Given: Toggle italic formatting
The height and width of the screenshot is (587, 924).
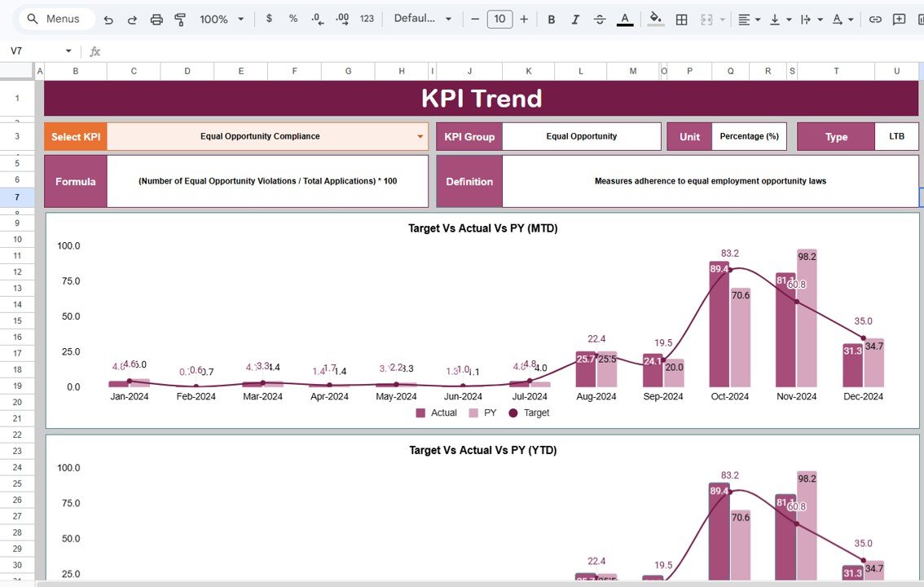Looking at the screenshot, I should tap(575, 18).
